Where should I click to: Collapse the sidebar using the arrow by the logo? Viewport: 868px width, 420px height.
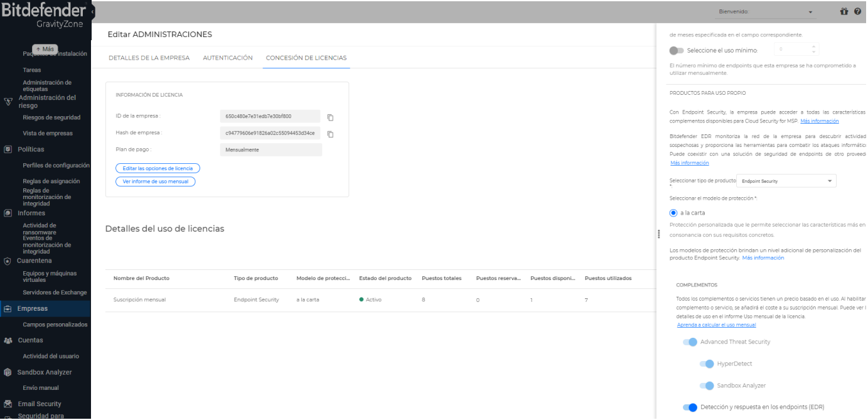point(93,11)
